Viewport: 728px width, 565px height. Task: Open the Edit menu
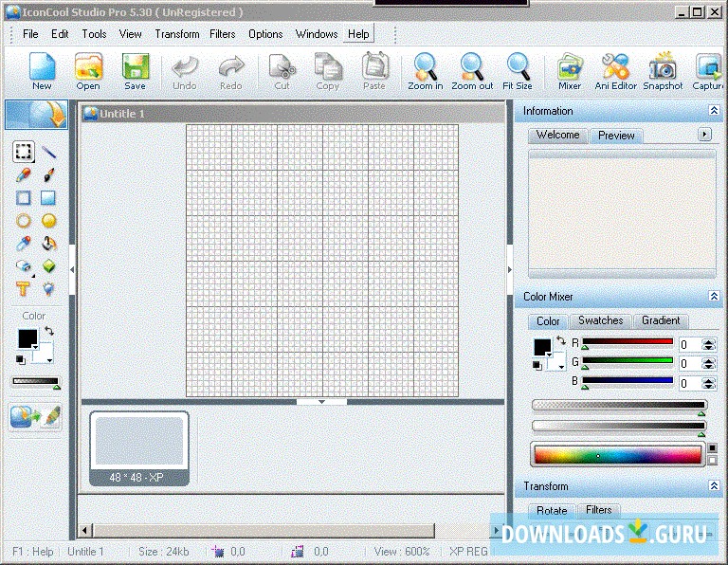click(x=60, y=34)
